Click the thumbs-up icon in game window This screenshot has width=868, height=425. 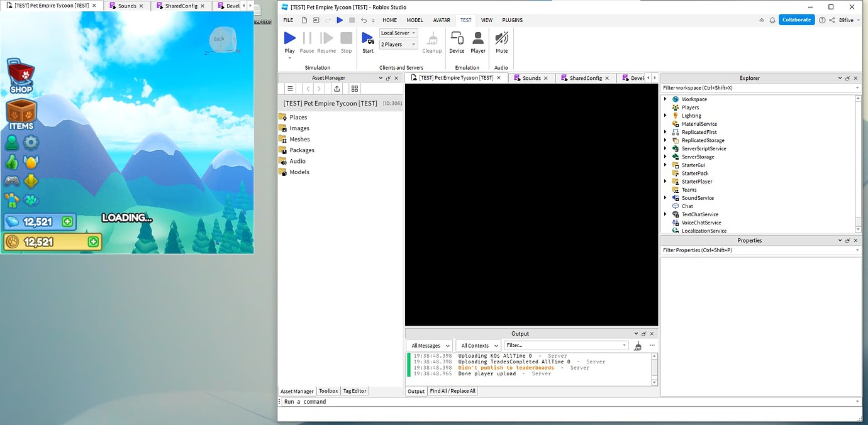(x=11, y=162)
